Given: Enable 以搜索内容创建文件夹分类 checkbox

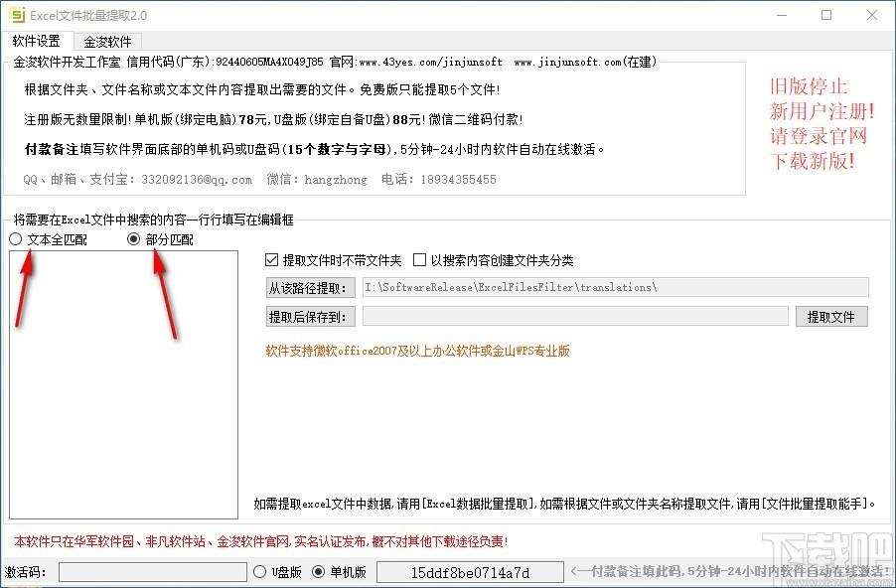Looking at the screenshot, I should (493, 260).
